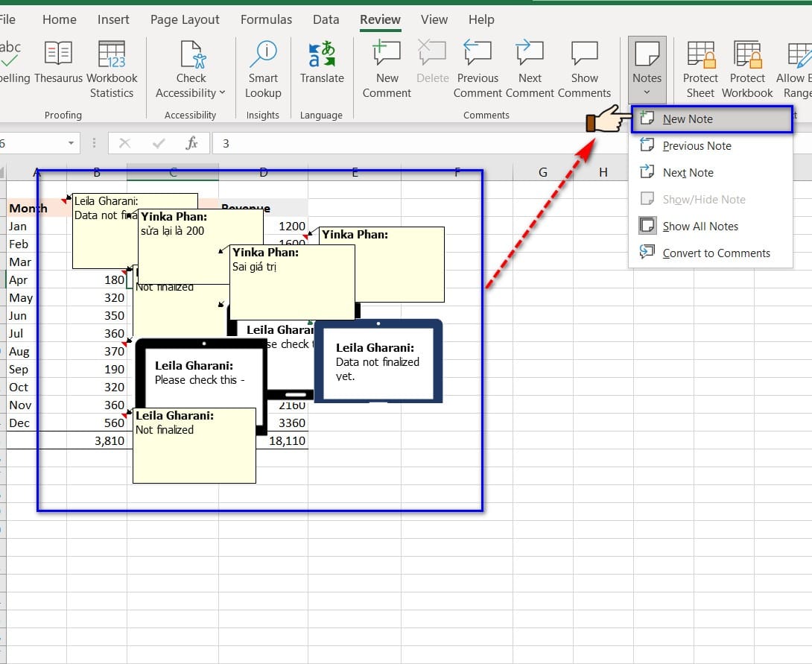Click the insert function fx icon
Viewport: 812px width, 664px height.
pos(191,143)
